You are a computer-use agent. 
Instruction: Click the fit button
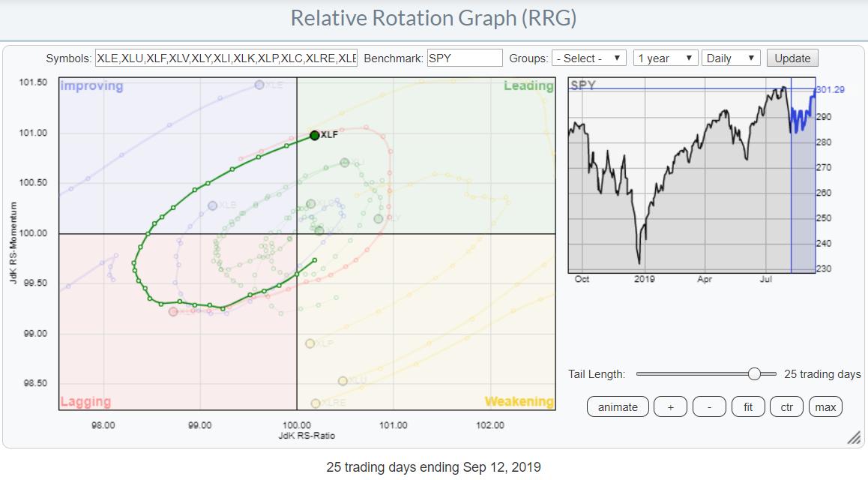(747, 407)
